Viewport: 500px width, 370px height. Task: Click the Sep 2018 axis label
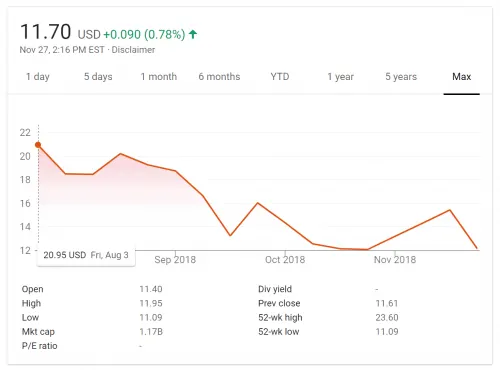pos(175,260)
